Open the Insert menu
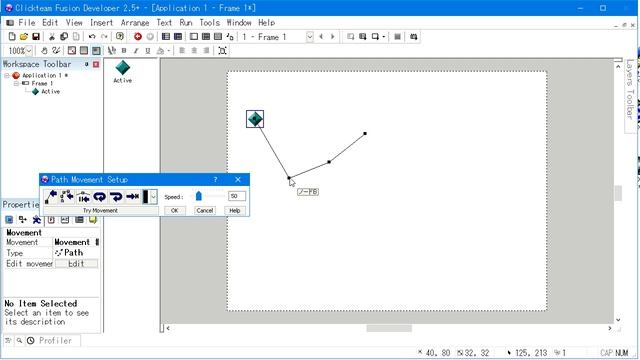Viewport: 640px width, 360px height. [x=101, y=22]
